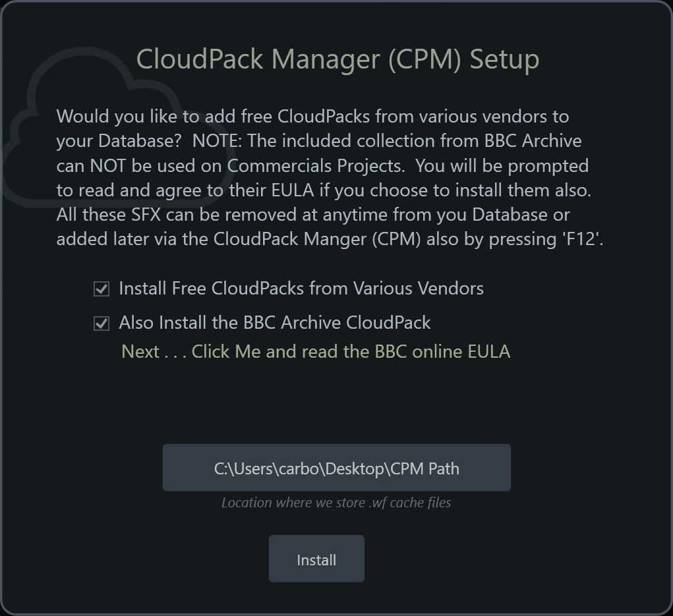
Task: Click the Install button
Action: click(316, 559)
